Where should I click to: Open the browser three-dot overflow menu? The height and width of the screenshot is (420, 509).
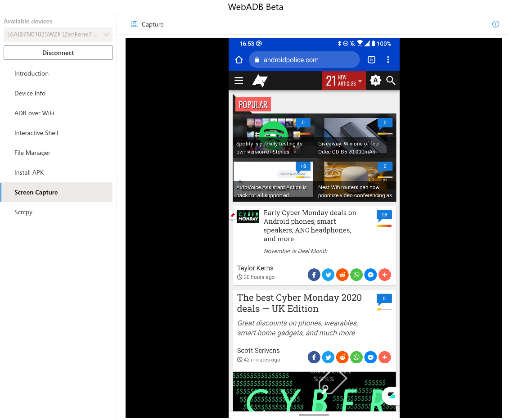[388, 59]
